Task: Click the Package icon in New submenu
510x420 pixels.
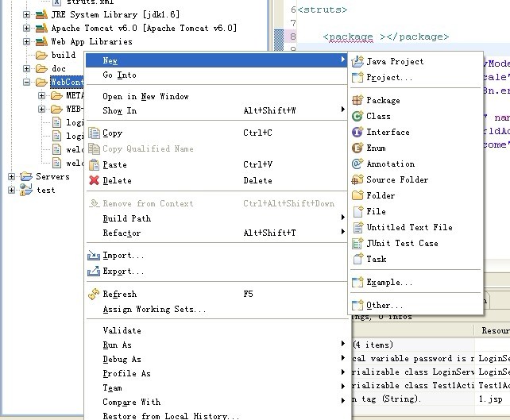Action: pyautogui.click(x=357, y=100)
